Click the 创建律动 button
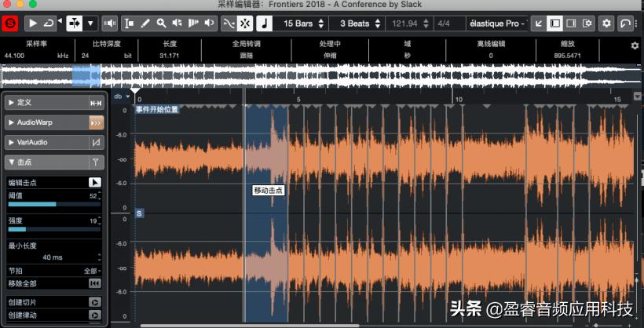644x328 pixels. 95,315
